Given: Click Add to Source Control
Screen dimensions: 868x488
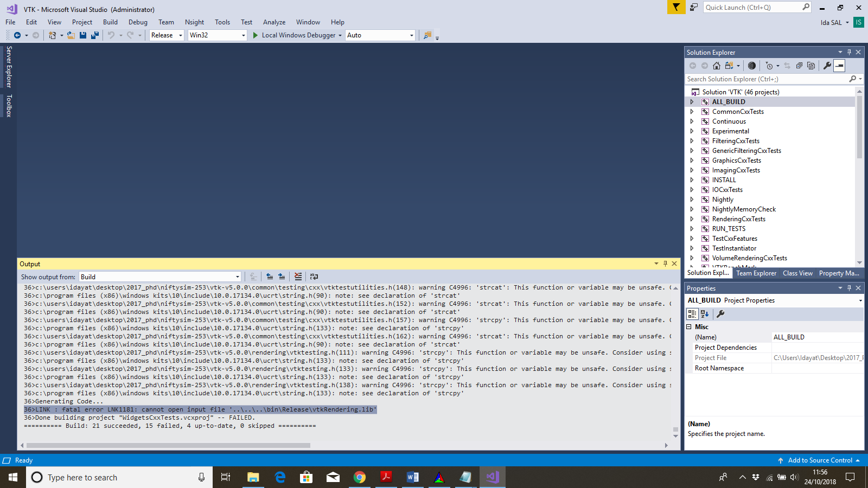Looking at the screenshot, I should pos(820,460).
